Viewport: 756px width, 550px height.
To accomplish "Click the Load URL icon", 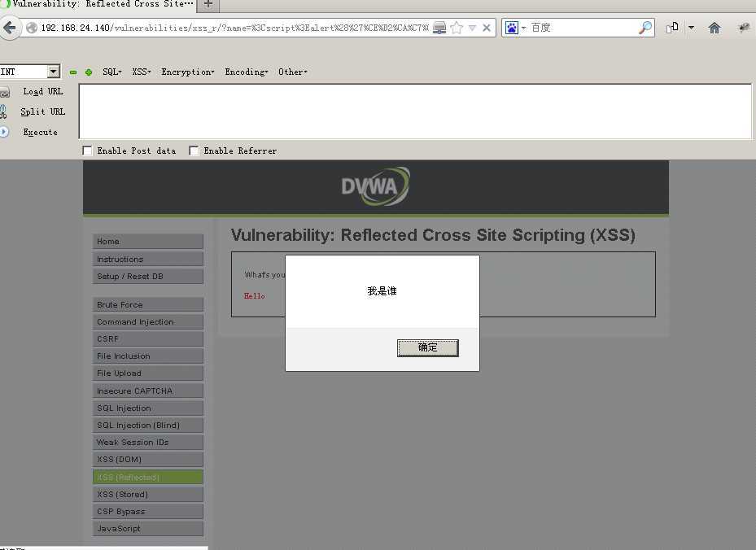I will [x=4, y=93].
